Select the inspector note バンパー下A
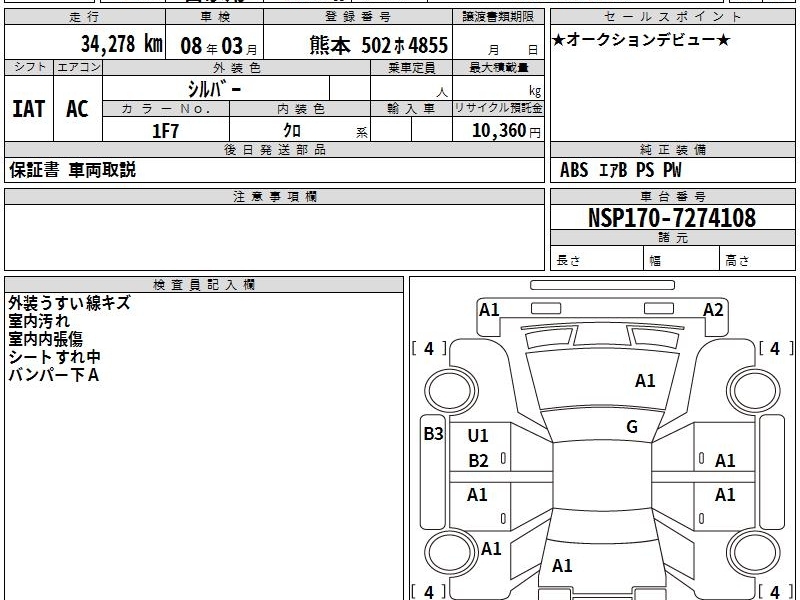800x600 pixels. click(53, 375)
